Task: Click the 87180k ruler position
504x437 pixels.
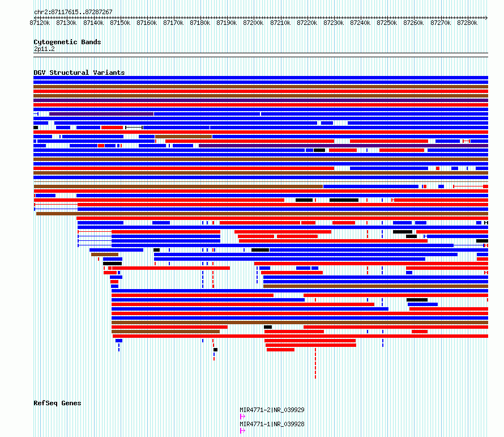Action: pyautogui.click(x=200, y=23)
